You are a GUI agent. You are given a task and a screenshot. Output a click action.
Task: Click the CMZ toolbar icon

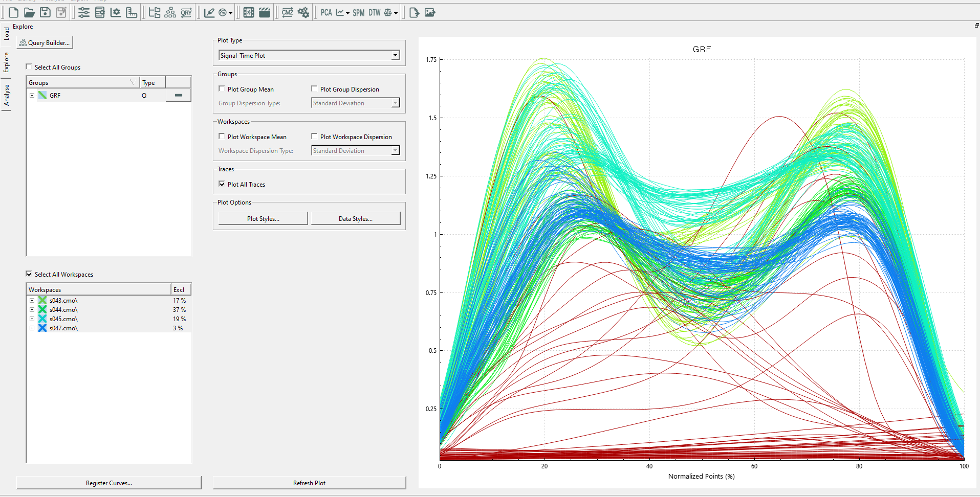point(288,12)
